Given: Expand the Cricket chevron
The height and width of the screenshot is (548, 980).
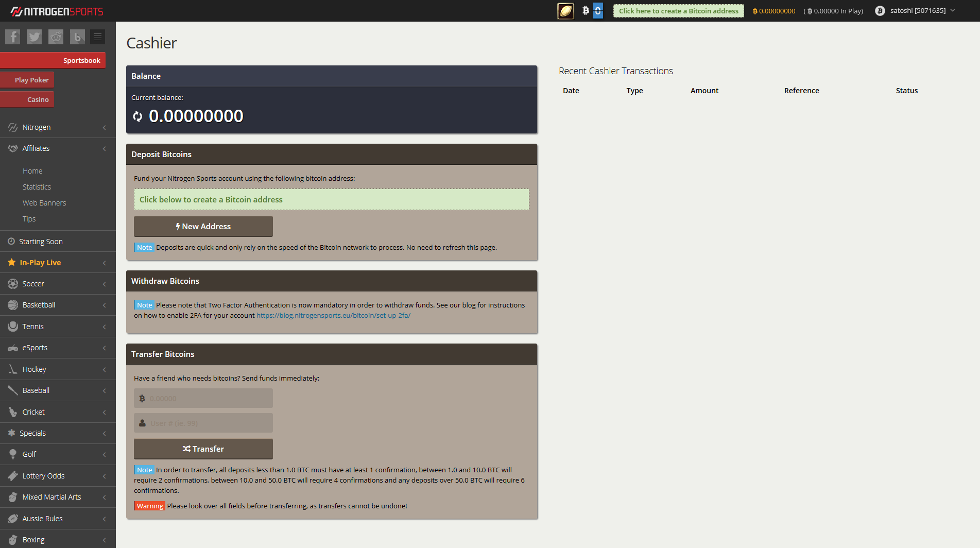Looking at the screenshot, I should 105,412.
